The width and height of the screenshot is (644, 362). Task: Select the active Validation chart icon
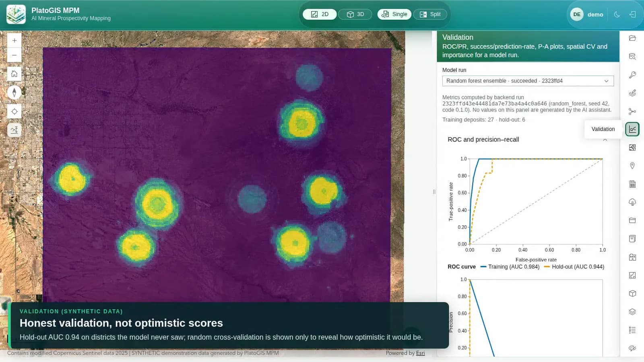[x=632, y=129]
